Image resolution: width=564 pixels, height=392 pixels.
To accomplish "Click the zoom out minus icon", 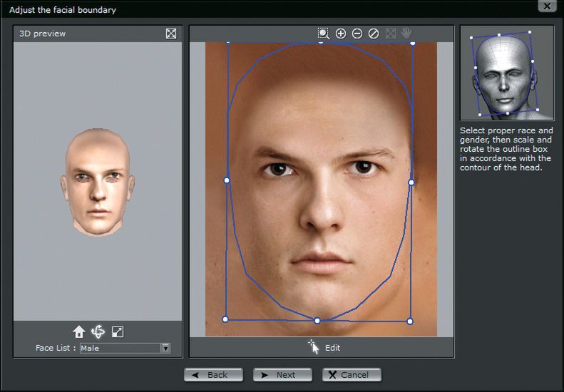I will [x=357, y=33].
